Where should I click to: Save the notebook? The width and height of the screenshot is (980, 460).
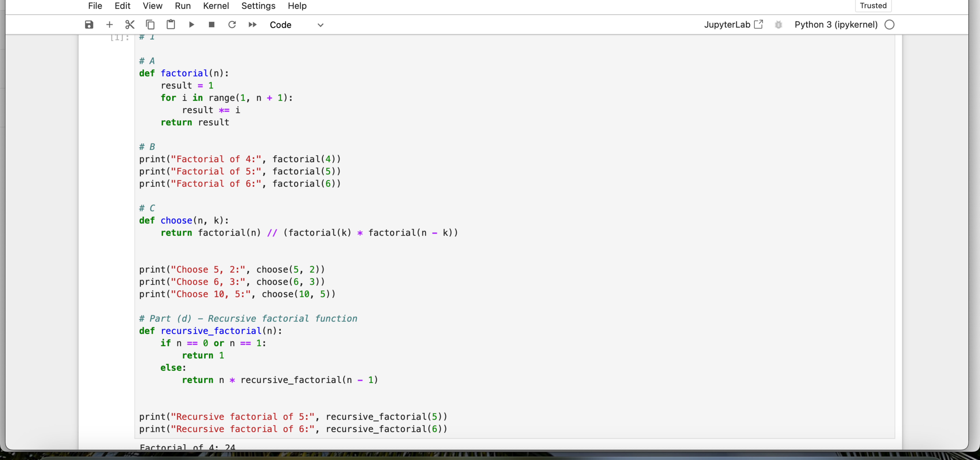89,24
